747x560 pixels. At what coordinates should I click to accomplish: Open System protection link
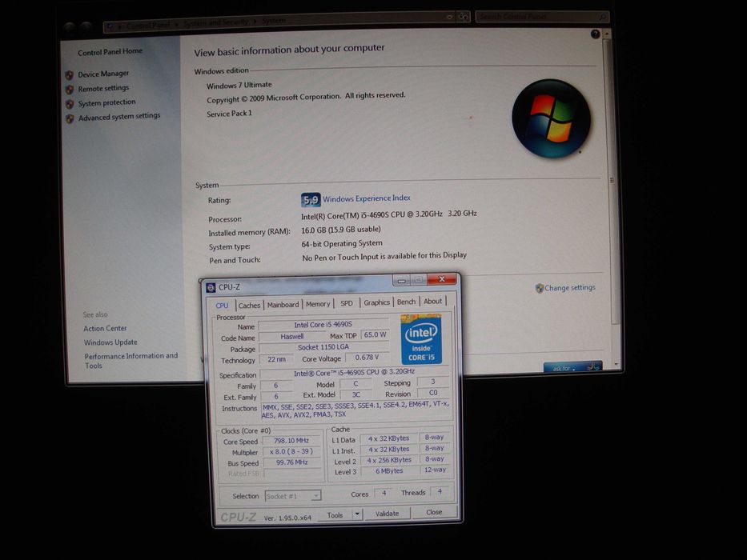click(106, 102)
